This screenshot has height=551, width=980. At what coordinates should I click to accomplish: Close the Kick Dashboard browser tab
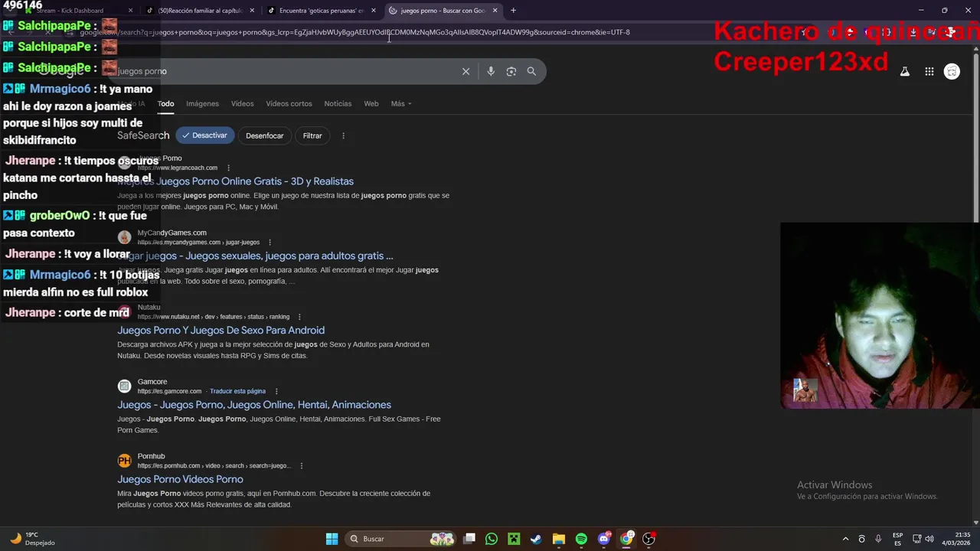point(130,11)
